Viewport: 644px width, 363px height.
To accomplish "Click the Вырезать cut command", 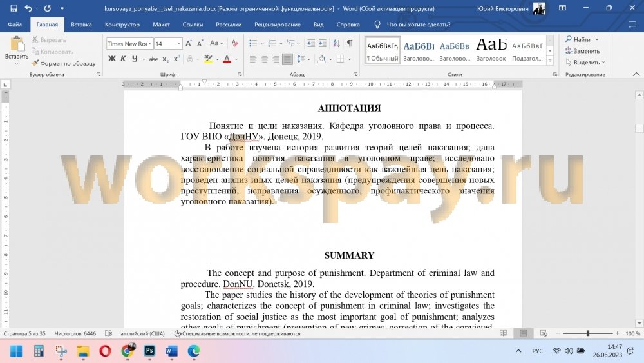I will pyautogui.click(x=49, y=40).
